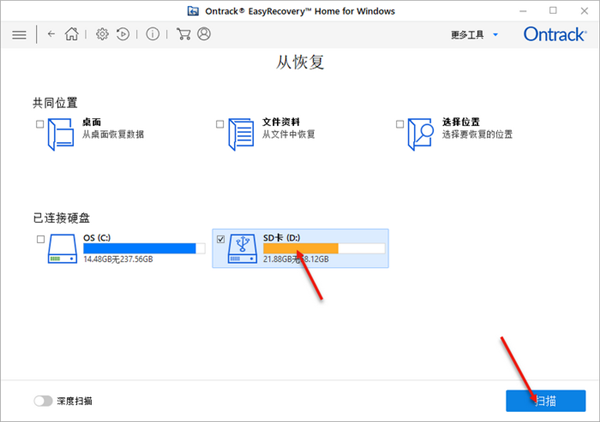Click the SD卡 (D:) drive label

pos(282,238)
